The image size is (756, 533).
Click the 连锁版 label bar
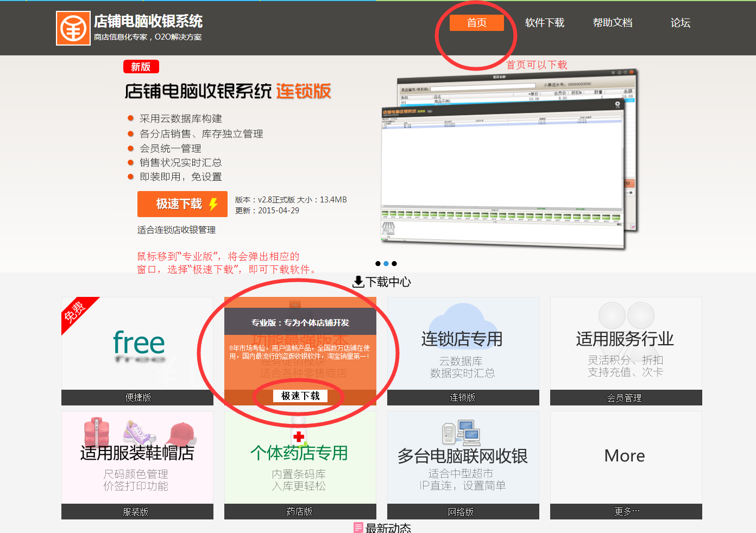(462, 397)
